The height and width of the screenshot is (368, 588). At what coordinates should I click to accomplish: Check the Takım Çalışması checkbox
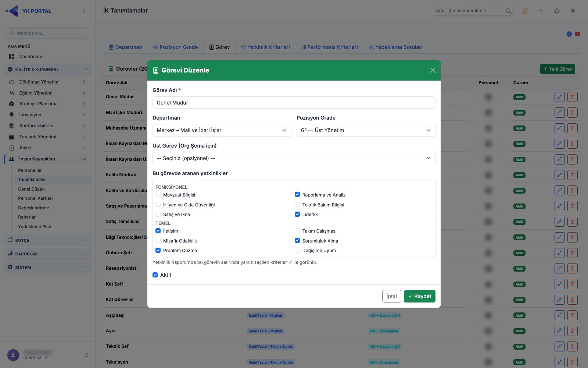(297, 231)
